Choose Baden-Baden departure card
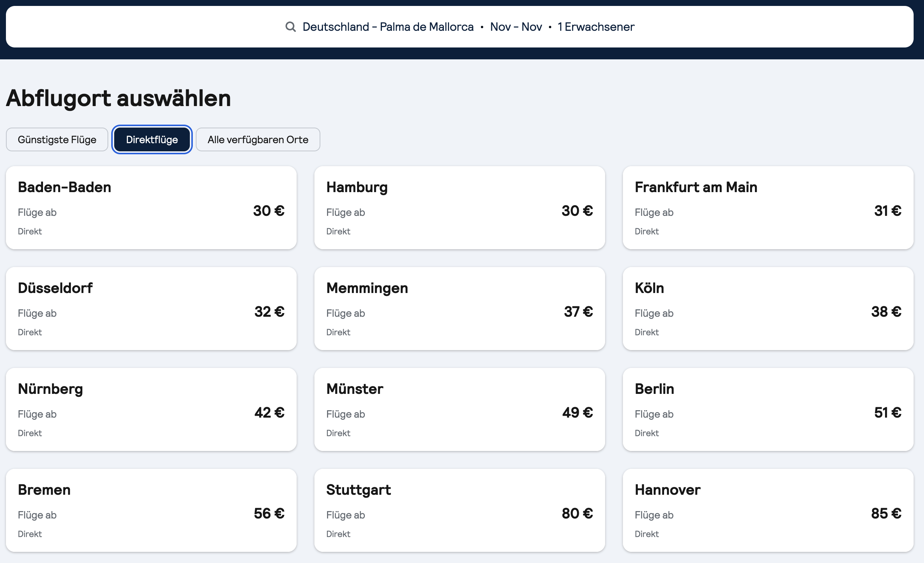The height and width of the screenshot is (563, 924). tap(151, 207)
